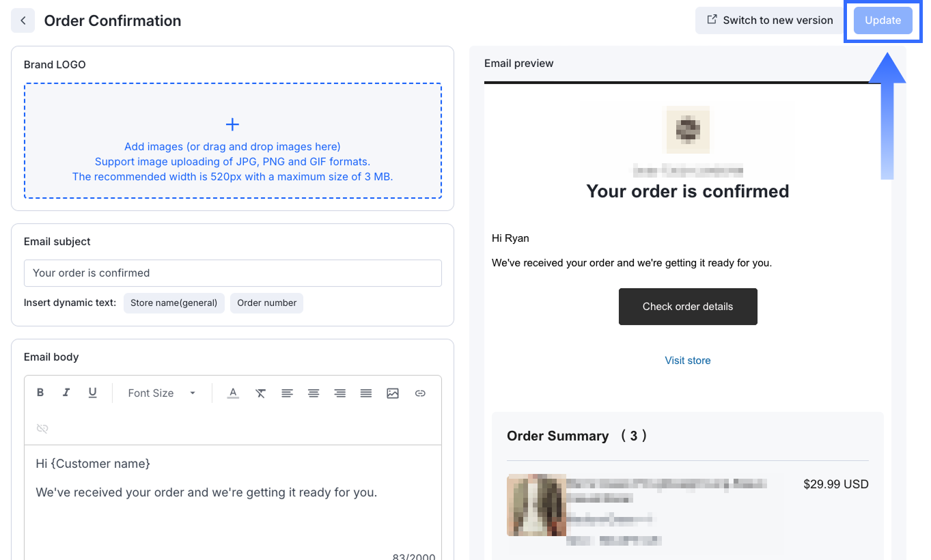
Task: Toggle bold formatting in email body
Action: (40, 393)
